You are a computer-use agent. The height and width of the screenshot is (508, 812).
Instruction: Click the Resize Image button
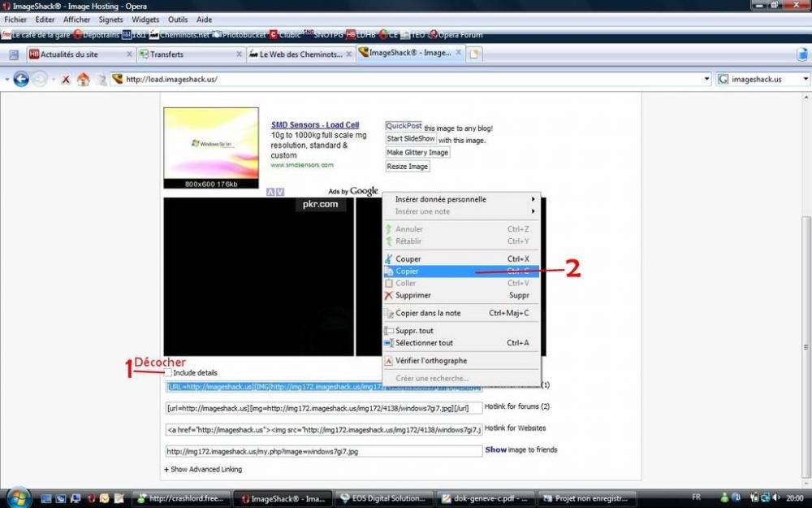coord(407,167)
